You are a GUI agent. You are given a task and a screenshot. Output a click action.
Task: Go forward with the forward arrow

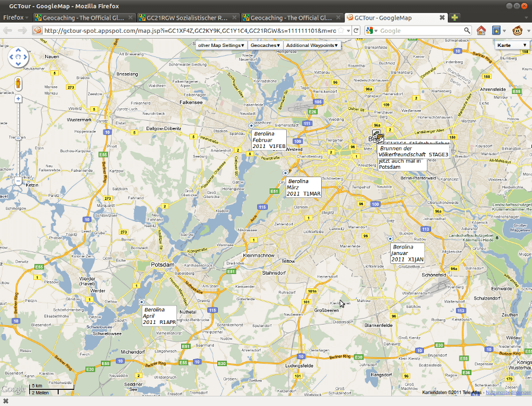(22, 30)
